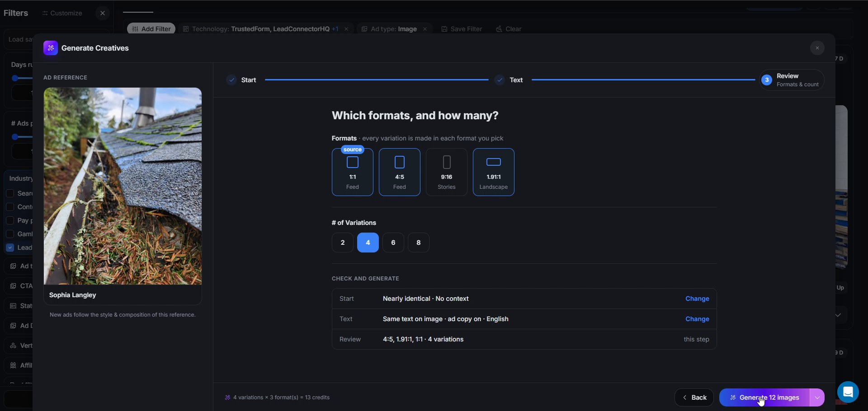This screenshot has width=868, height=411.
Task: Toggle the Lead checkbox in Industry filters
Action: click(10, 248)
